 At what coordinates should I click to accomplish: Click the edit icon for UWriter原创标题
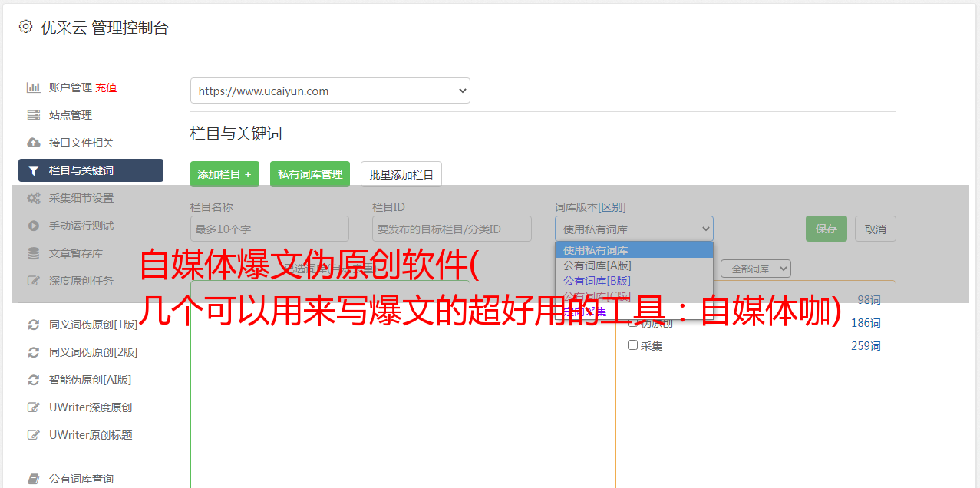[34, 435]
